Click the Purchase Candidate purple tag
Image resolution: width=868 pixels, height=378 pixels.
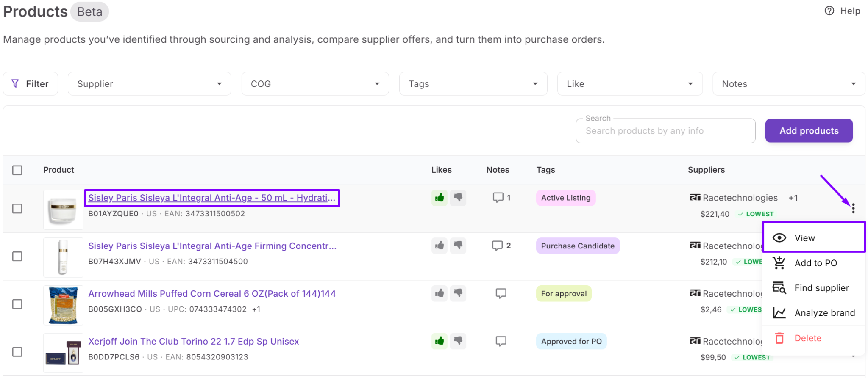pos(577,246)
